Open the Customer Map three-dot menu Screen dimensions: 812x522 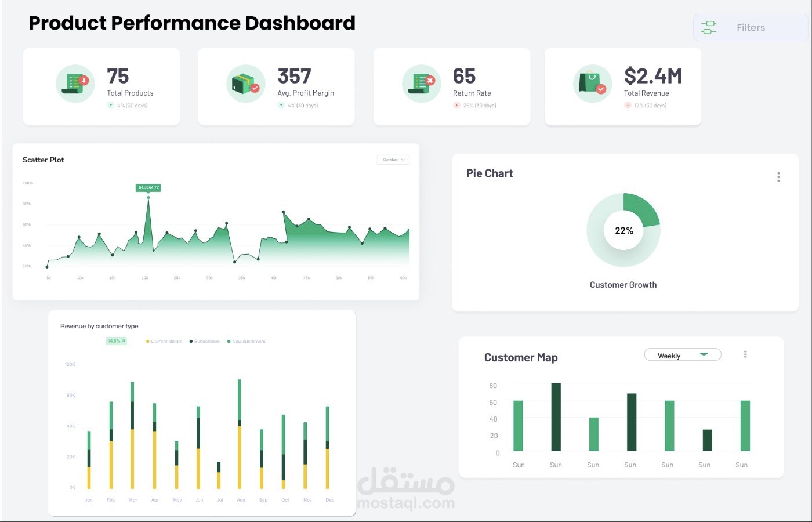tap(745, 354)
